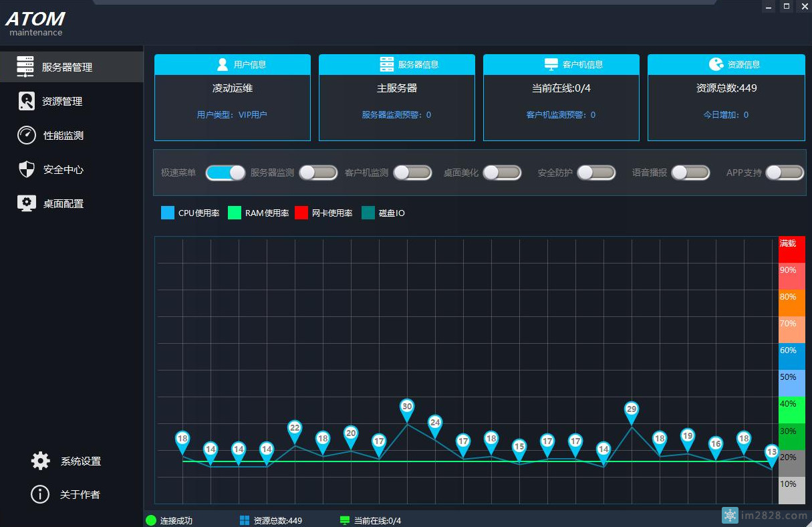The width and height of the screenshot is (812, 527).
Task: Toggle the RAM使用率 legend entry
Action: (x=258, y=213)
